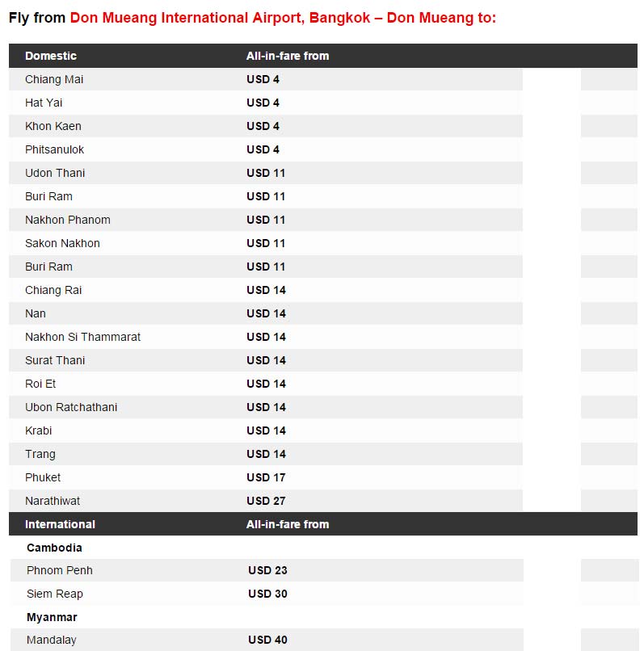Screen dimensions: 644x651
Task: Click the Chiang Mai destination
Action: (54, 79)
